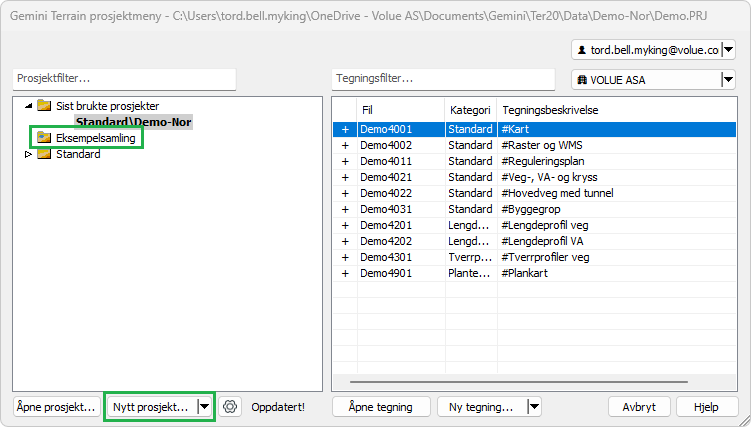Click the gear settings icon beside Nytt prosjekt
Viewport: 751px width, 427px height.
pyautogui.click(x=231, y=407)
